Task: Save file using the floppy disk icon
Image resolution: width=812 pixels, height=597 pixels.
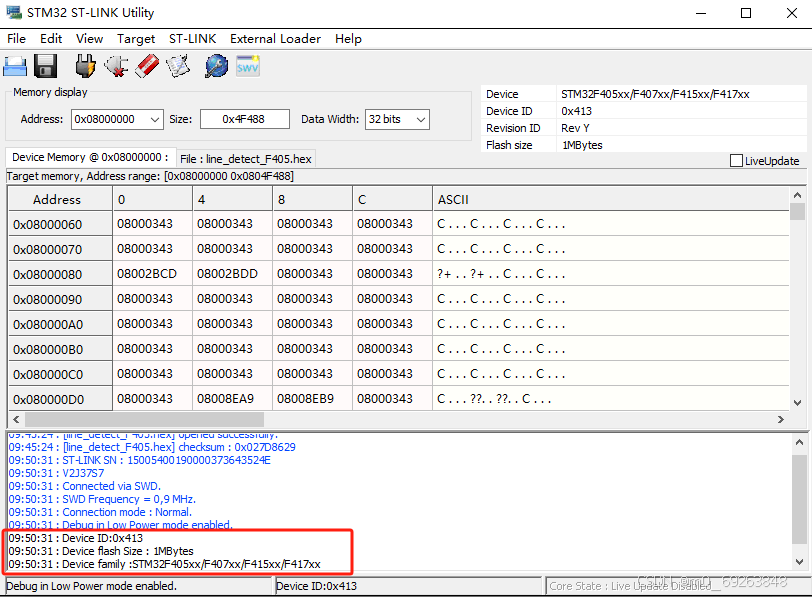Action: point(46,66)
